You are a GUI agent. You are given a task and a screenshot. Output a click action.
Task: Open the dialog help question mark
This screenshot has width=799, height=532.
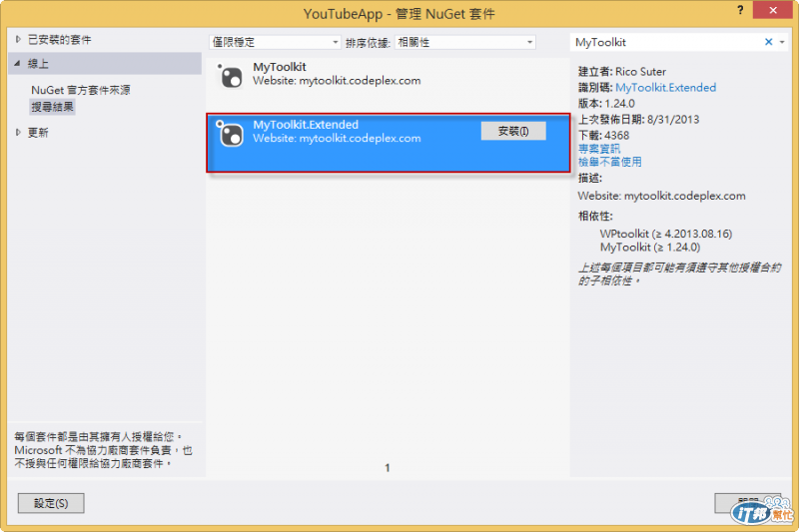pos(740,10)
